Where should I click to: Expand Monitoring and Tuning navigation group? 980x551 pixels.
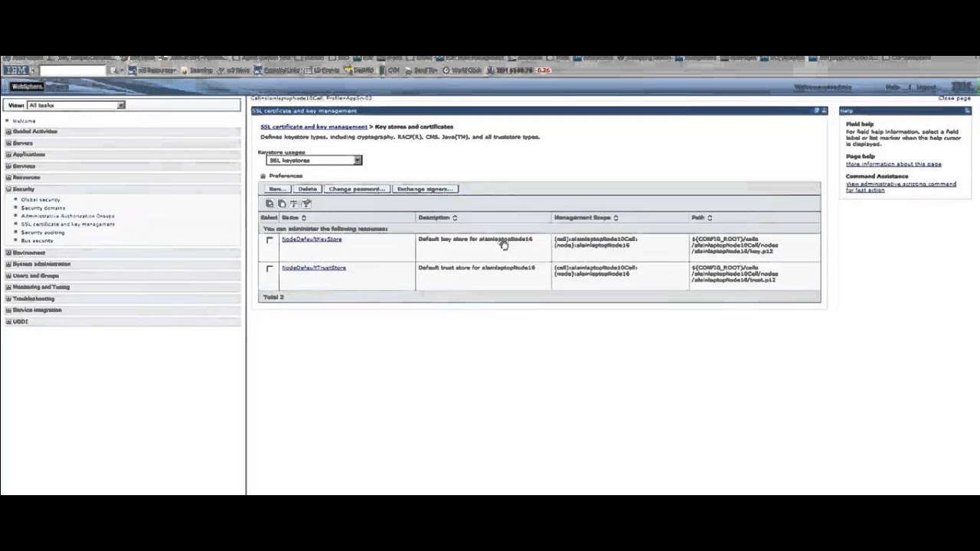pyautogui.click(x=8, y=287)
